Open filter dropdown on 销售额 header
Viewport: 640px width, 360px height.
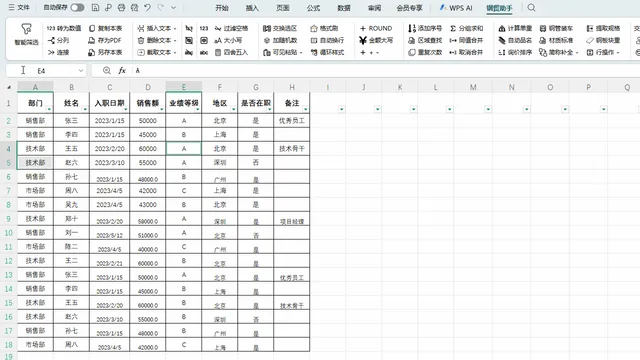click(161, 109)
